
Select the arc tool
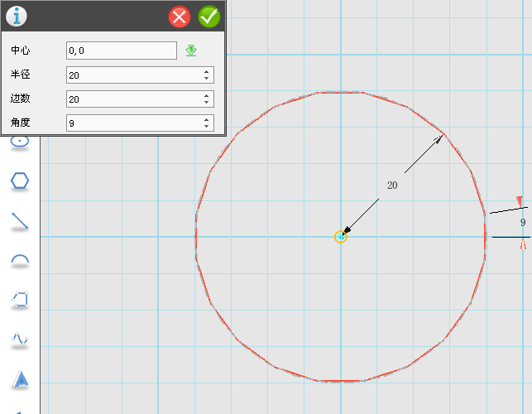click(x=20, y=261)
